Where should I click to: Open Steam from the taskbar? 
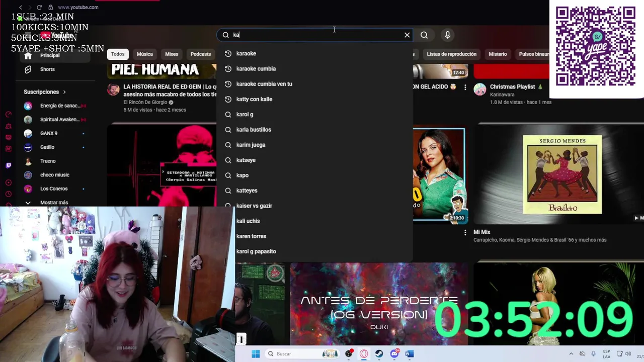click(x=379, y=353)
